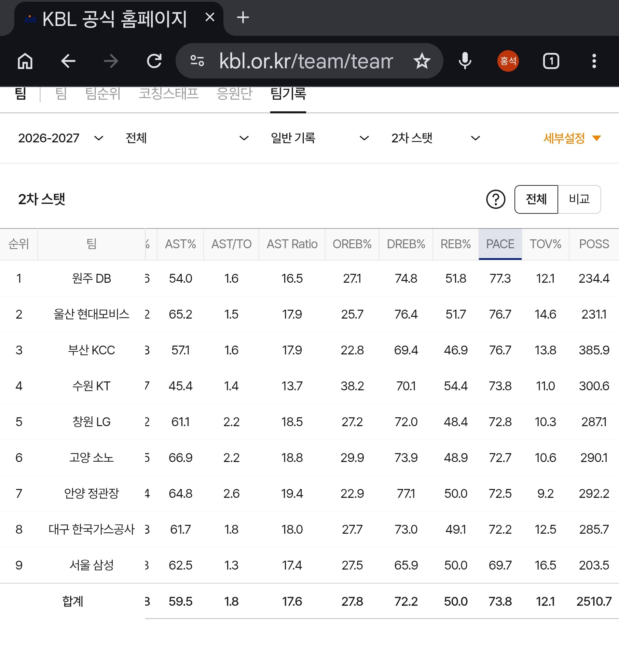Sort by the POSS column header
This screenshot has width=619, height=672.
pyautogui.click(x=594, y=244)
